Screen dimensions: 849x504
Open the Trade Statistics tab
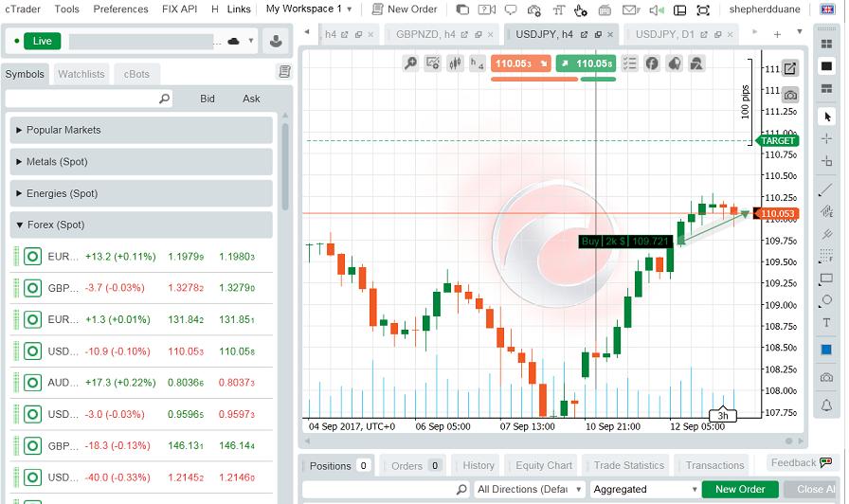pyautogui.click(x=628, y=465)
